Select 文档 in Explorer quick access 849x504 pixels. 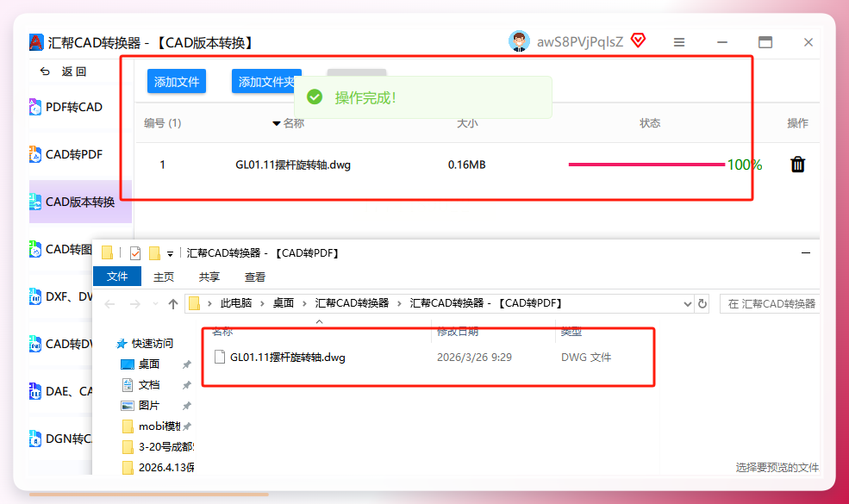pos(148,385)
